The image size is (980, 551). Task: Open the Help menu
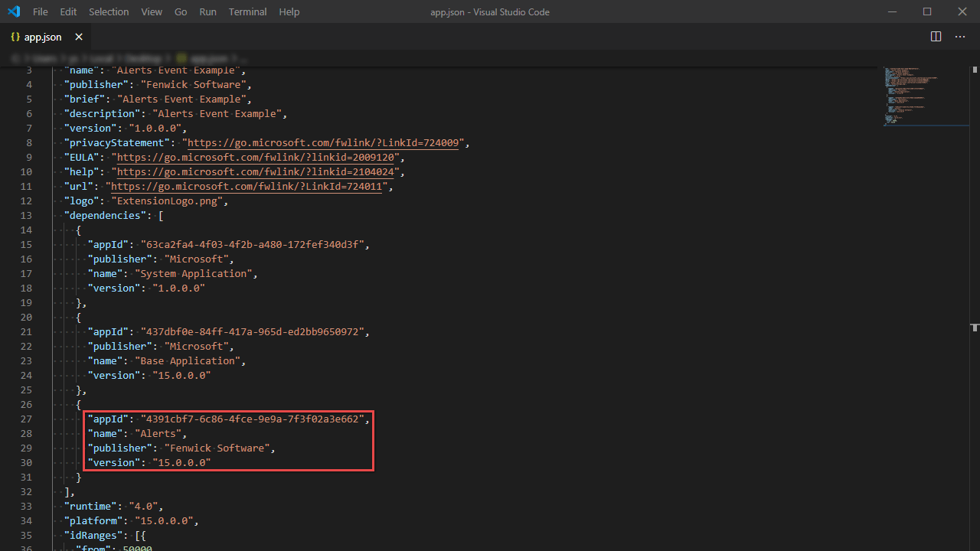click(x=289, y=11)
